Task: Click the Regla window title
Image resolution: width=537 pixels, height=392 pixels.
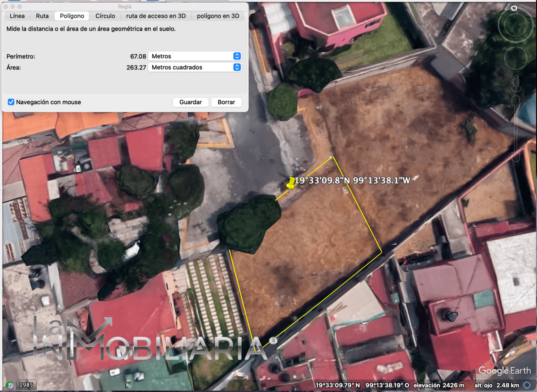Action: 125,6
